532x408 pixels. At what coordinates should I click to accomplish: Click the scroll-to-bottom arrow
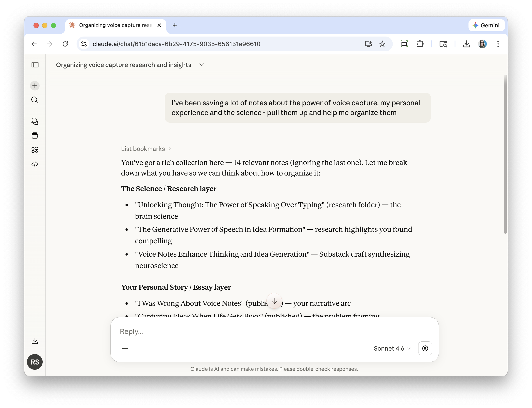click(x=274, y=301)
